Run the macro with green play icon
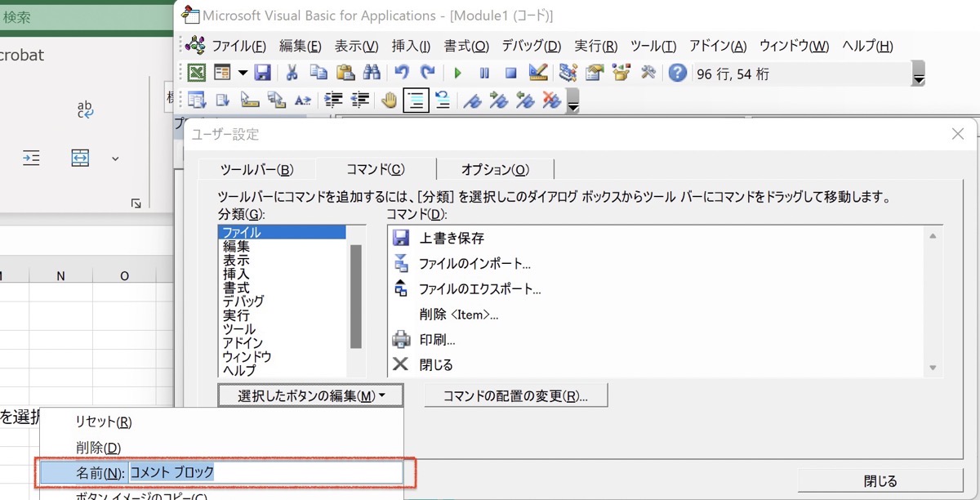980x500 pixels. 457,73
